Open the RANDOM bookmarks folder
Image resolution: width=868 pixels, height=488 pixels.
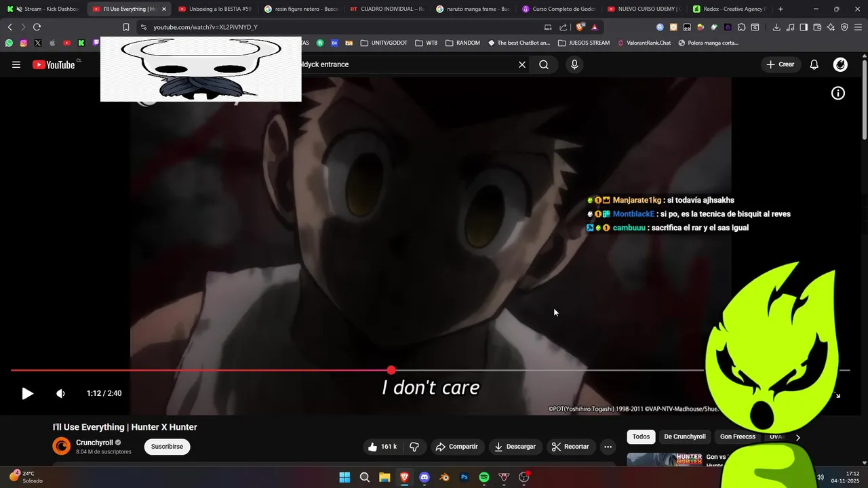click(462, 43)
